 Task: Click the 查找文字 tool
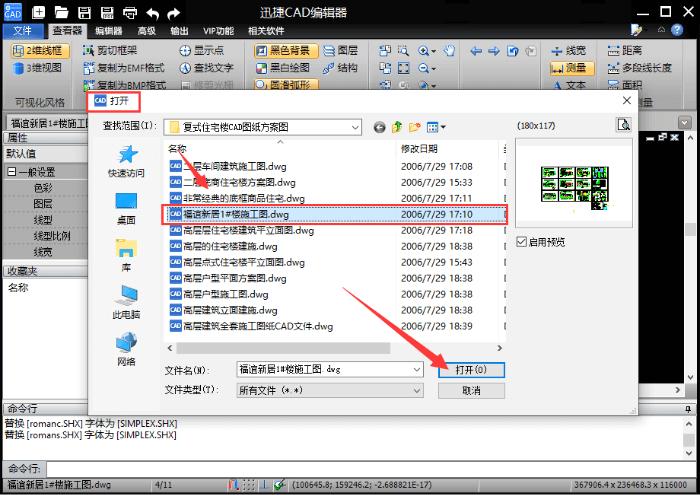click(206, 68)
